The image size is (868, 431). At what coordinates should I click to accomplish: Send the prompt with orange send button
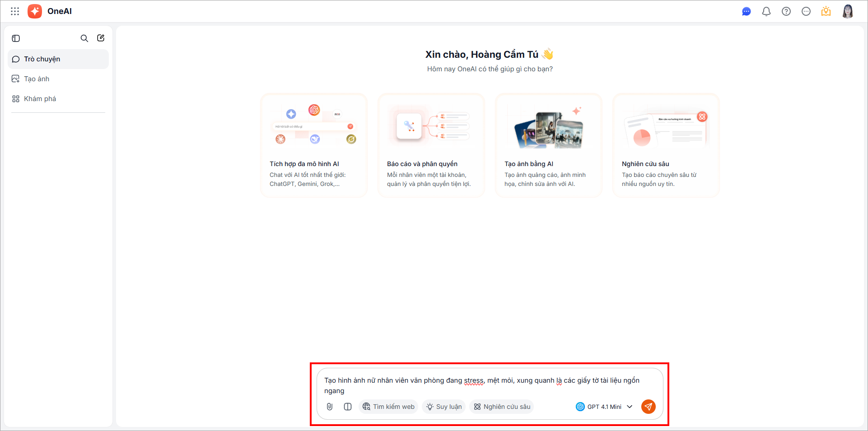click(x=649, y=407)
